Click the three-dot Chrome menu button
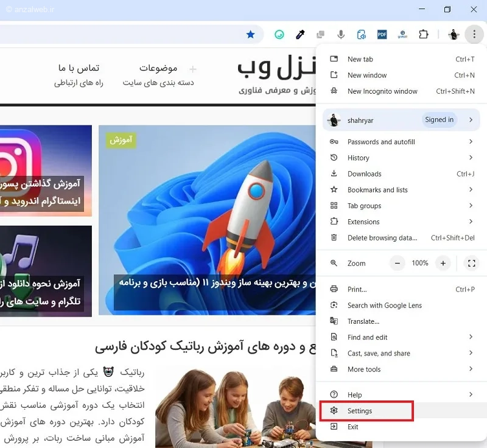Viewport: 487px width, 448px height. tap(474, 34)
